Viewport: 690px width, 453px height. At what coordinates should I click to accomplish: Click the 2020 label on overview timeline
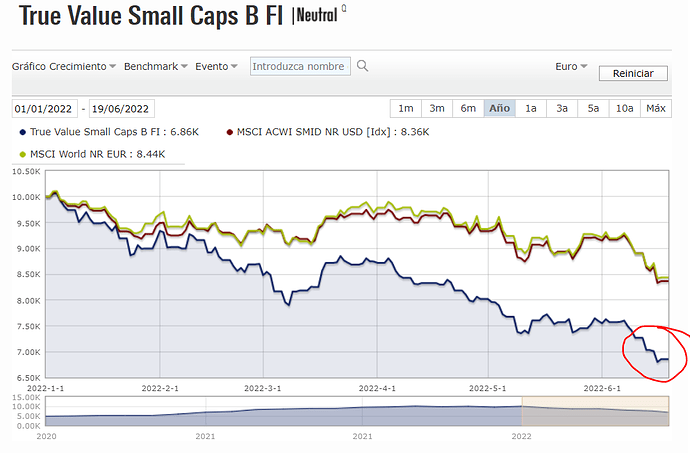pos(46,436)
